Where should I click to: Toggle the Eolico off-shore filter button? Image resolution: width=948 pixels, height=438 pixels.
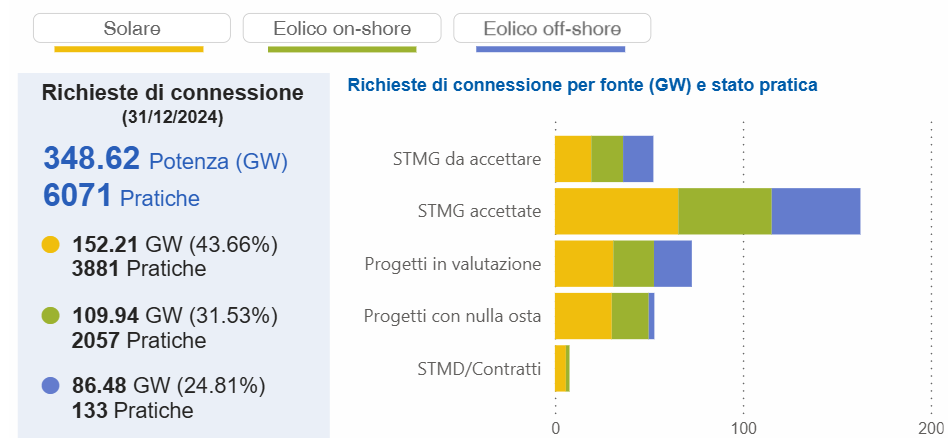pyautogui.click(x=552, y=28)
